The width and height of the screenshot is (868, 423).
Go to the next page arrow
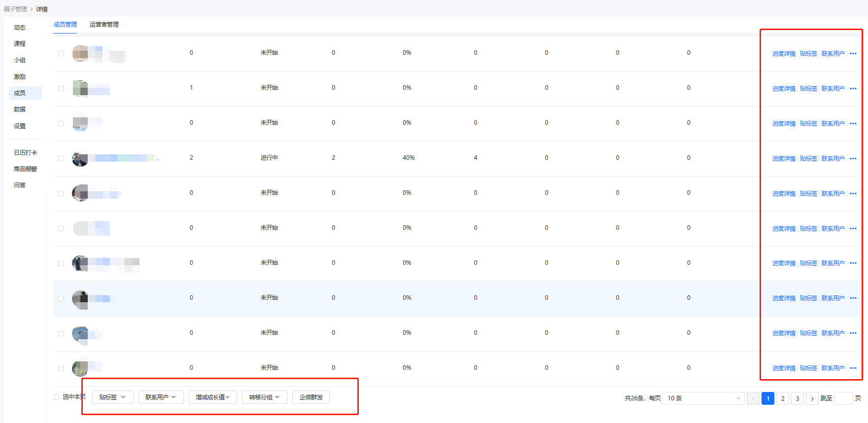point(812,398)
